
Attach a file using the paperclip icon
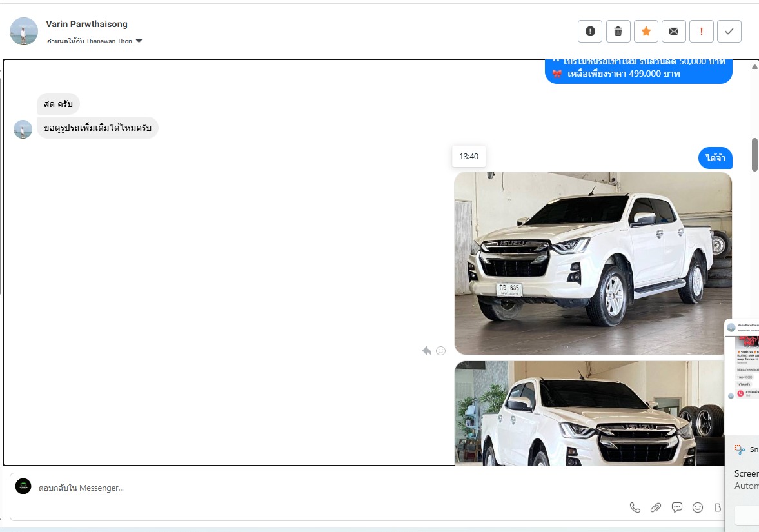click(656, 507)
